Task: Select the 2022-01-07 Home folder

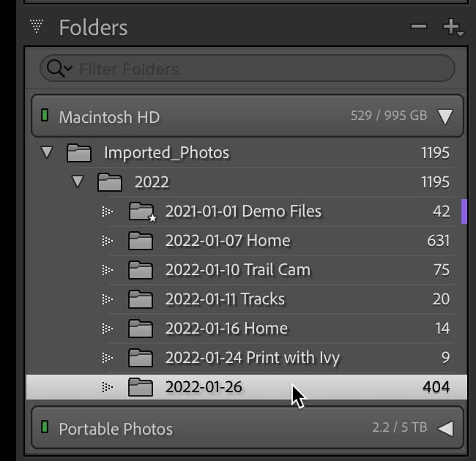Action: pyautogui.click(x=227, y=241)
